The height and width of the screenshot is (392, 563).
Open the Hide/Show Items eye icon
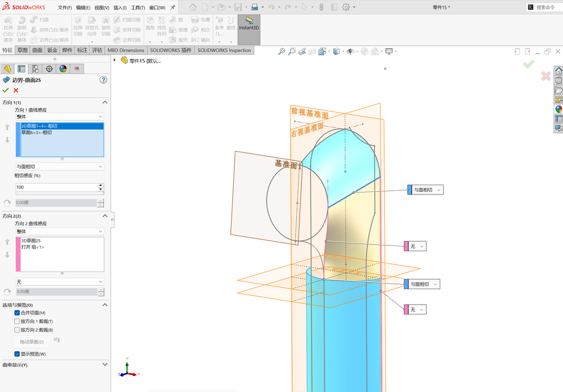(x=350, y=51)
